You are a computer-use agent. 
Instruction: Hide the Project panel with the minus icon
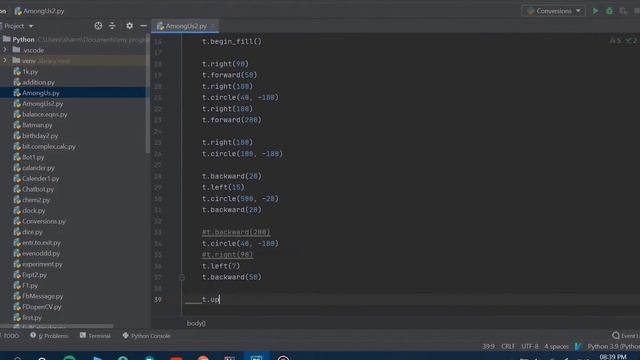143,26
